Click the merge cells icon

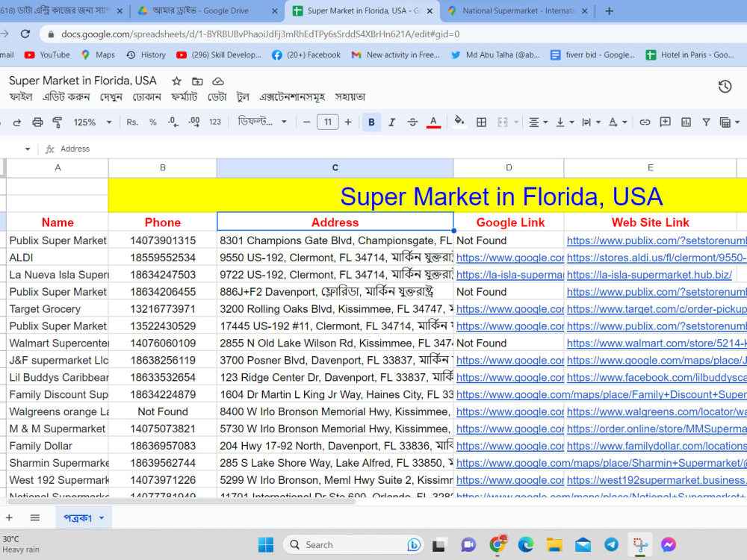pyautogui.click(x=503, y=122)
